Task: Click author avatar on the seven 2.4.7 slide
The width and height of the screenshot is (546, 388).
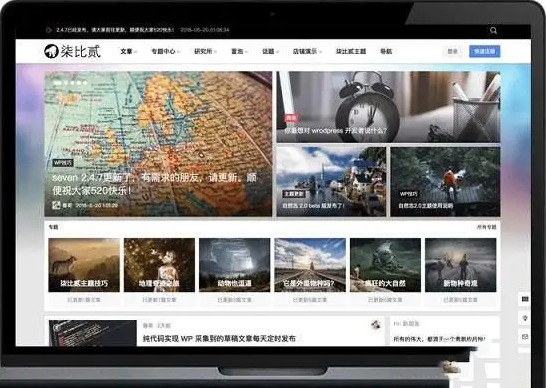Action: coord(56,205)
